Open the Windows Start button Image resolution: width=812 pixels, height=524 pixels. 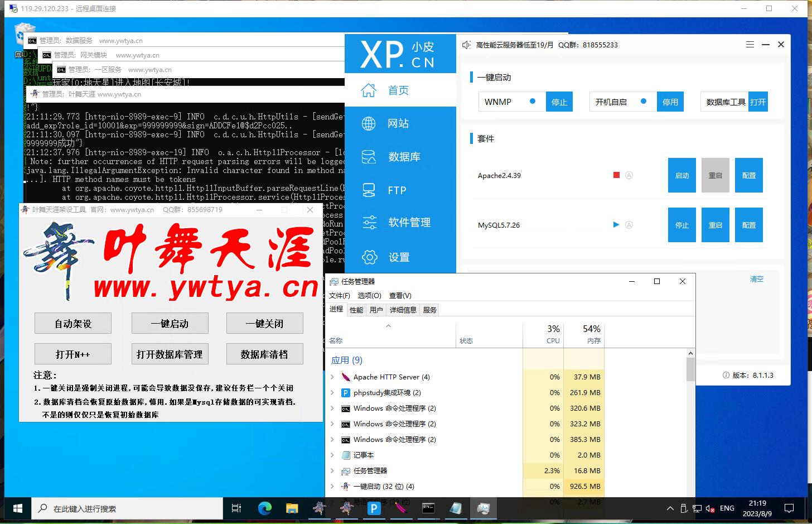pos(17,508)
